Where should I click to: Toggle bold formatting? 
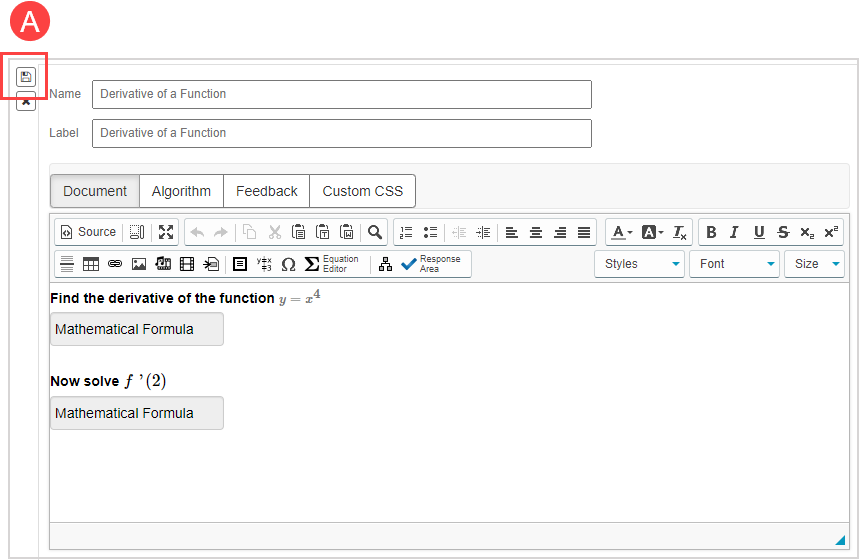pos(711,232)
